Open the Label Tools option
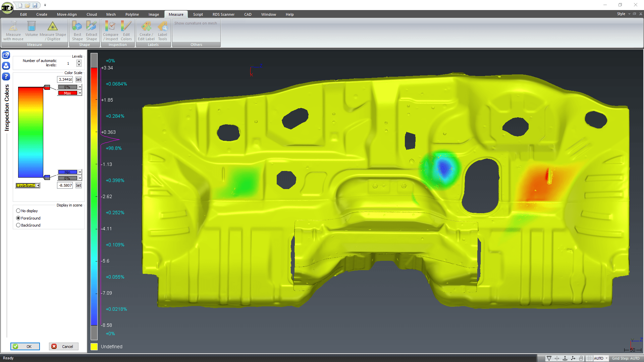Viewport: 644px width, 362px height. (162, 31)
